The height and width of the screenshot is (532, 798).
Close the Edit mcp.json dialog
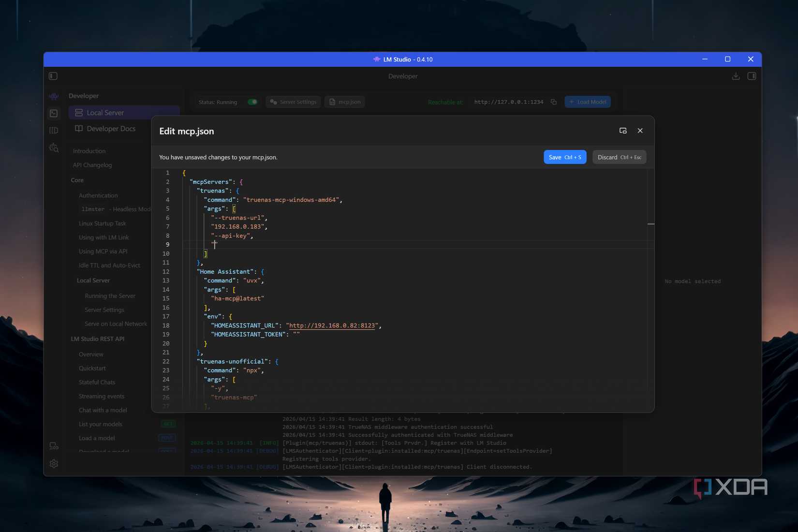point(640,131)
